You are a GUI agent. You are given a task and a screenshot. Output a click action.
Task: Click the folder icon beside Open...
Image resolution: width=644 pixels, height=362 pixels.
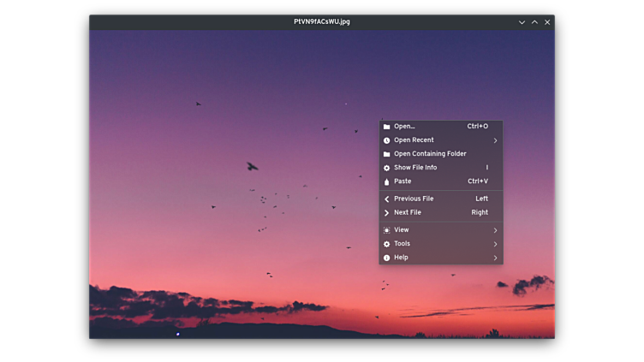pyautogui.click(x=387, y=127)
